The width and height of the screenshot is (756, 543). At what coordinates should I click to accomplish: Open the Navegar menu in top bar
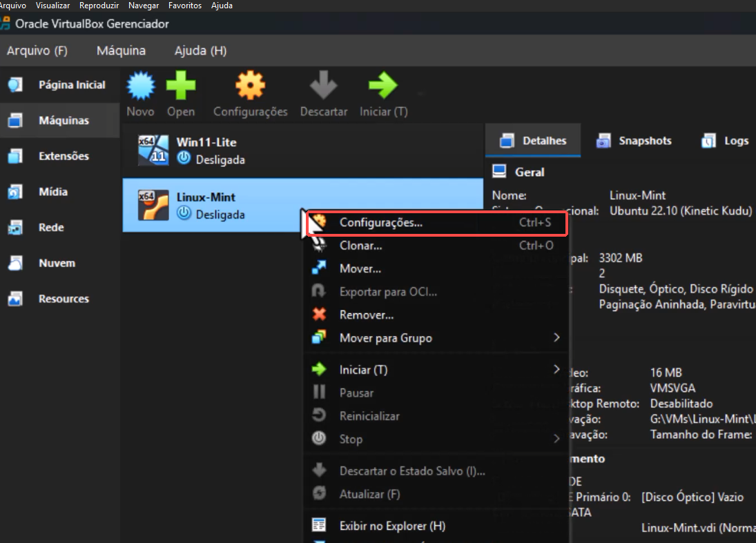coord(144,6)
